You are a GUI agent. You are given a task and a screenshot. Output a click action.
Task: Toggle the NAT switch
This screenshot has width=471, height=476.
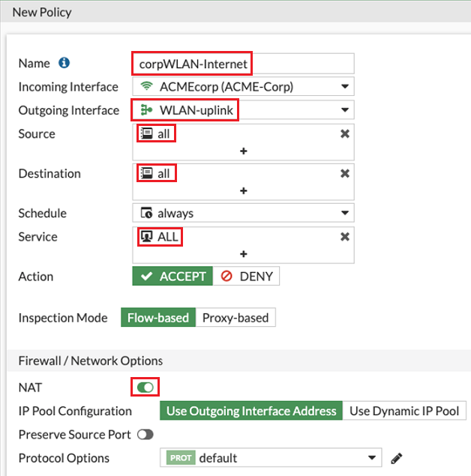(145, 387)
